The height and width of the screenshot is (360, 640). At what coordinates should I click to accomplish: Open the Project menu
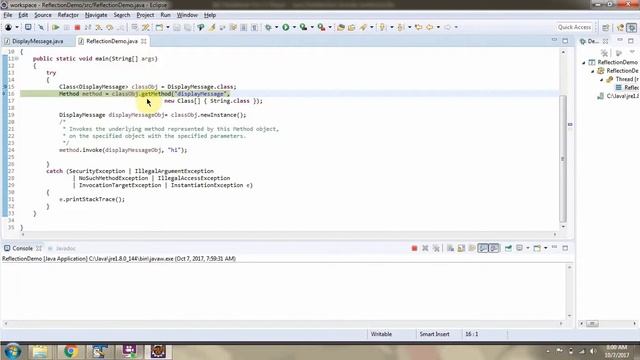[145, 15]
